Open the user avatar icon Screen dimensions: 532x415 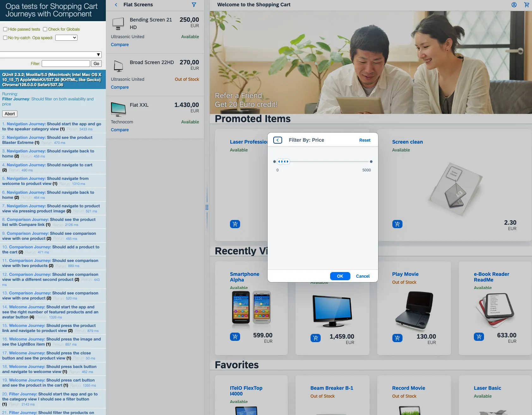(514, 5)
